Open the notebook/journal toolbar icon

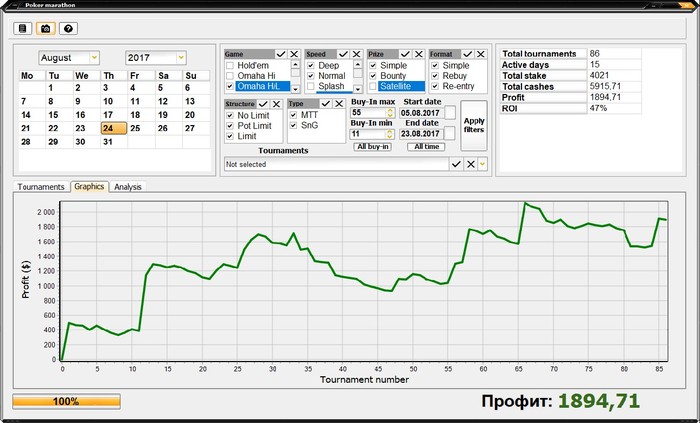coord(23,29)
